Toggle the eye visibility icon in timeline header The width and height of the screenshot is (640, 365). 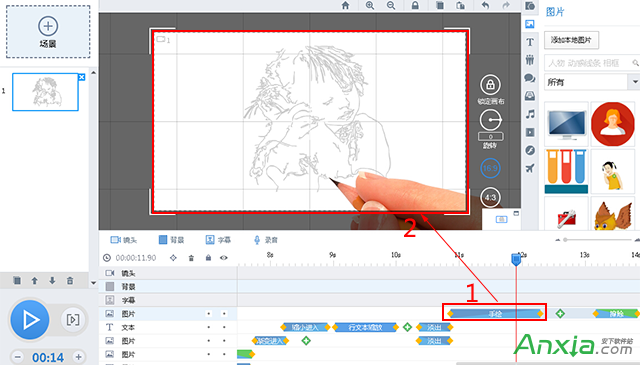[x=224, y=258]
